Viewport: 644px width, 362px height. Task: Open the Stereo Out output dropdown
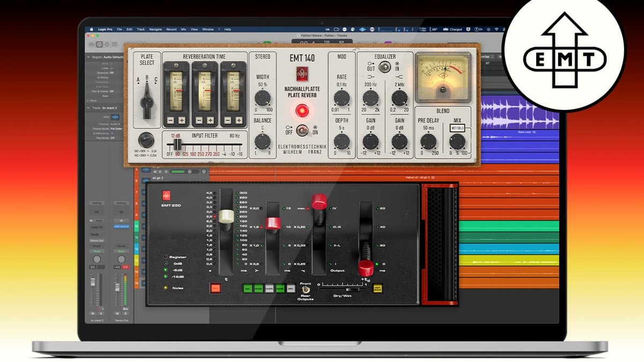(97, 241)
